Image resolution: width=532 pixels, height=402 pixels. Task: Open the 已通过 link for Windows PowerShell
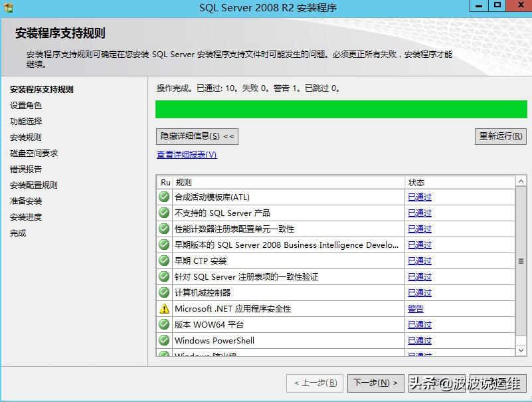(x=420, y=340)
